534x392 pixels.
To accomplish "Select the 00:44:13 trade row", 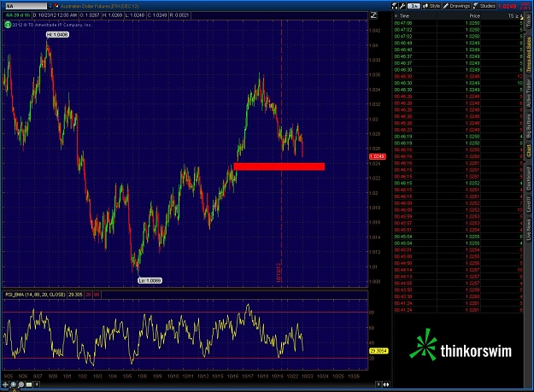I will [x=459, y=277].
